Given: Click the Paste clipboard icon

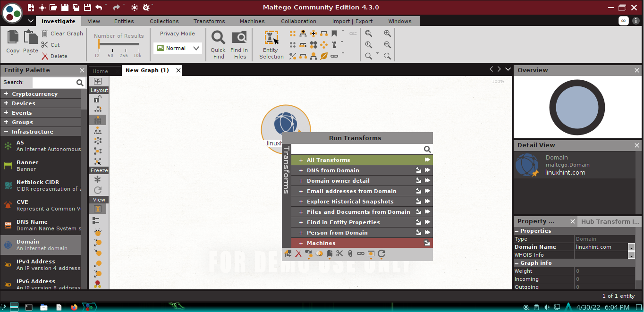Looking at the screenshot, I should pos(31,38).
